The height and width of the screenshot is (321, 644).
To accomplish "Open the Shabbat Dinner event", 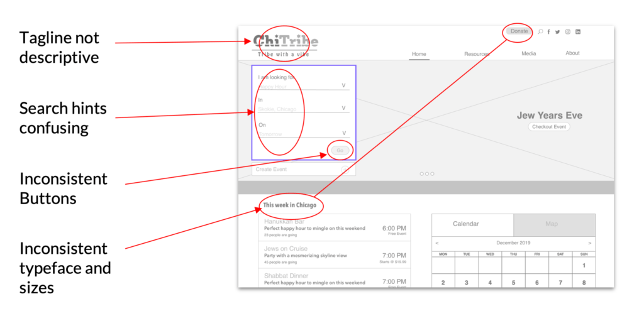I will pos(335,278).
